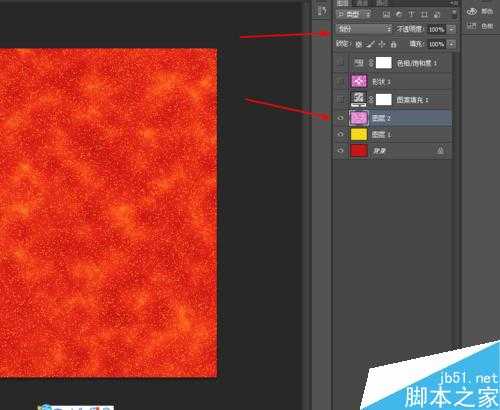Click lock transparent pixels icon
Screen dimensions: 500x410
(359, 44)
